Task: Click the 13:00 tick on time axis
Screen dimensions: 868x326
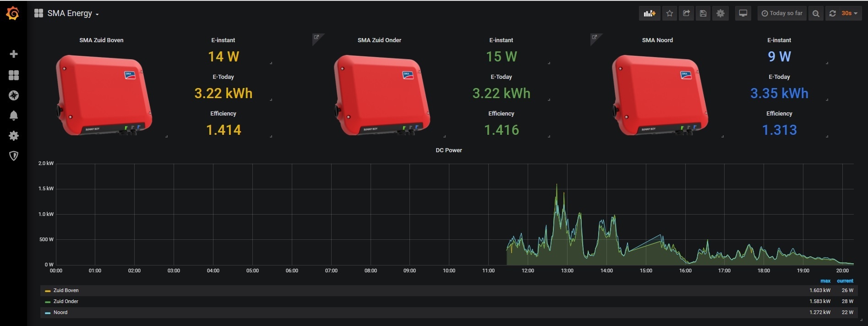Action: pyautogui.click(x=567, y=271)
